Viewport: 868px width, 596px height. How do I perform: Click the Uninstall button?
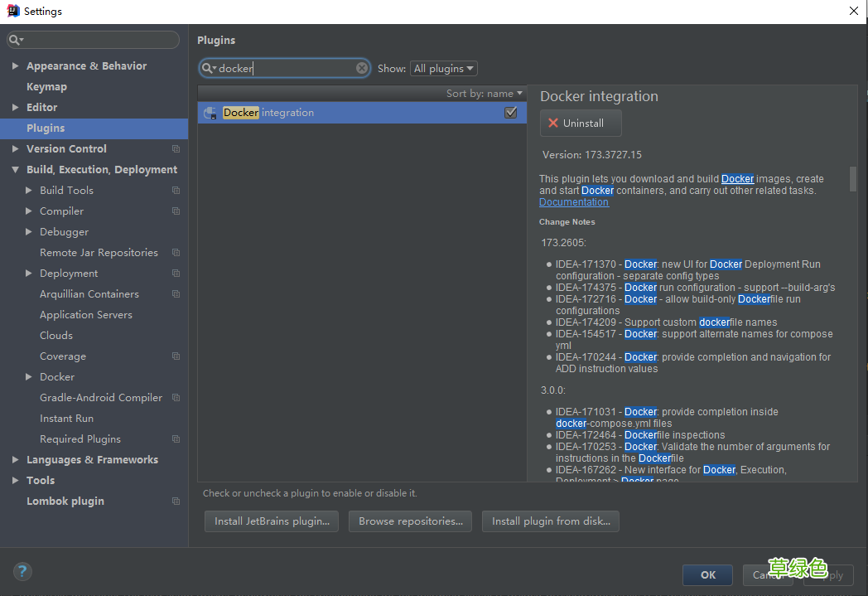click(580, 123)
